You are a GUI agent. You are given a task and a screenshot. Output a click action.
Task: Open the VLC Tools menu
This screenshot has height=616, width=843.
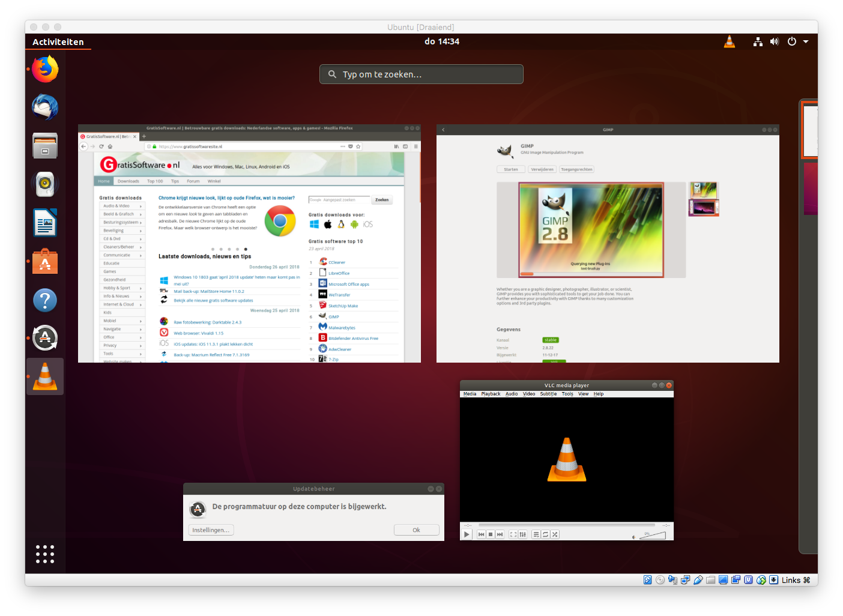567,394
